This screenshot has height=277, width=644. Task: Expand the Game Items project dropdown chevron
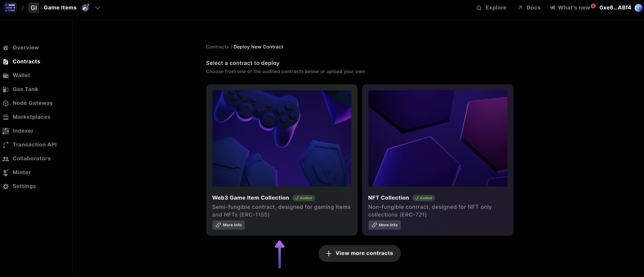[x=97, y=8]
